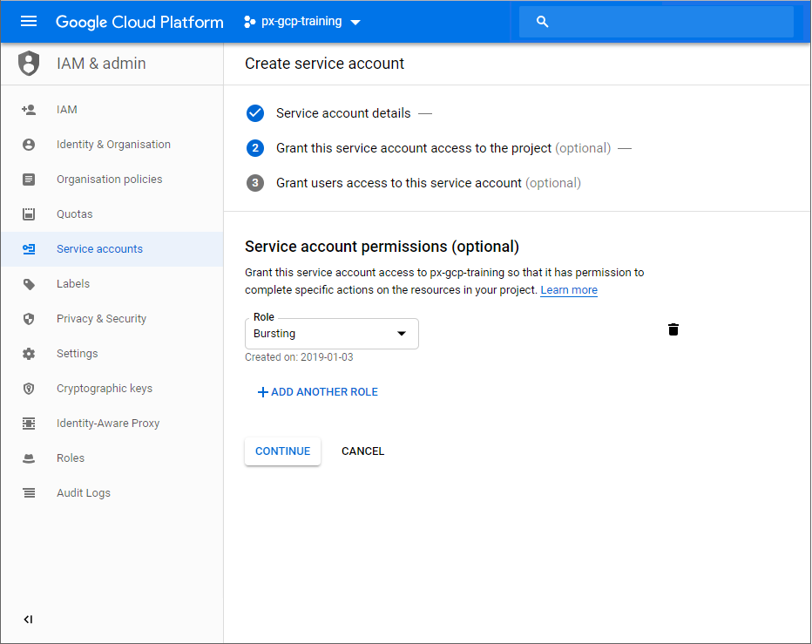Go to Identity & Organisation page
This screenshot has height=644, width=812.
[113, 145]
